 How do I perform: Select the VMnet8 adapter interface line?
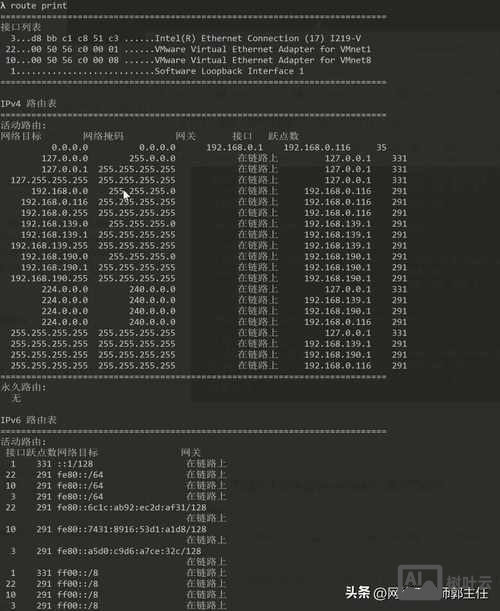188,60
